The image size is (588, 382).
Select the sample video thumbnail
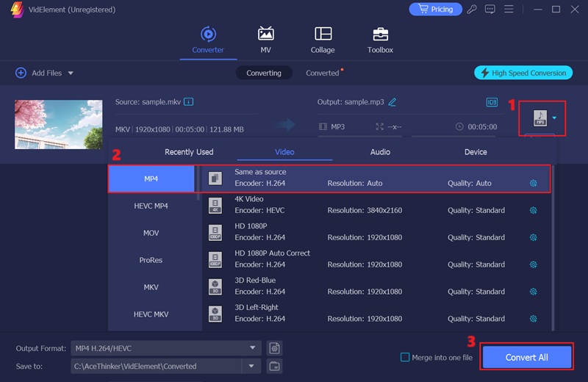pyautogui.click(x=59, y=124)
